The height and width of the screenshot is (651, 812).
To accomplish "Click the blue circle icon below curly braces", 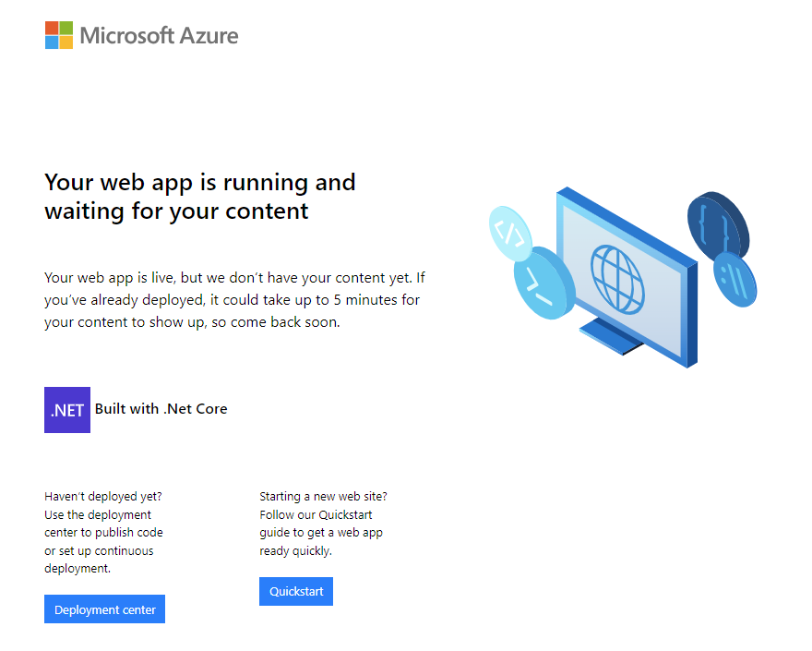I will [x=734, y=280].
